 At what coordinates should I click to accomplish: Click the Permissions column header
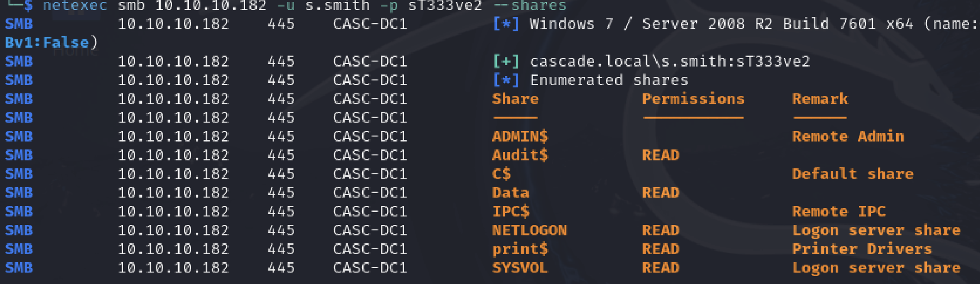coord(693,99)
